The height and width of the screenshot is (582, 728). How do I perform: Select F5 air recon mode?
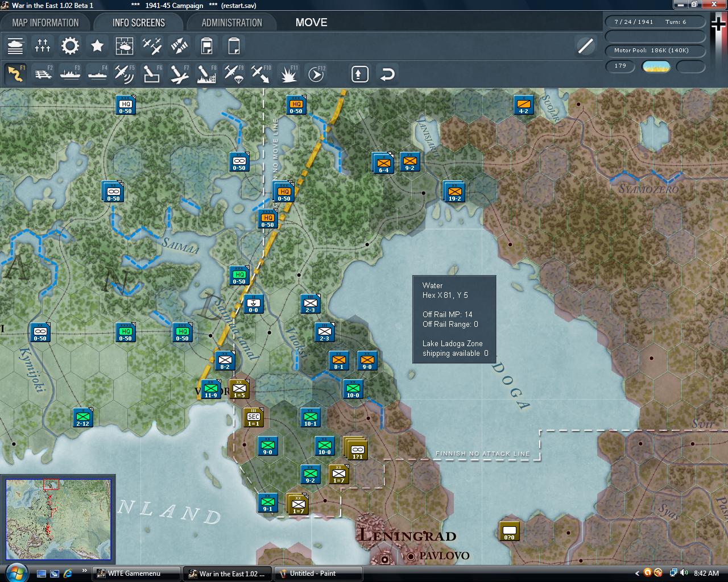pyautogui.click(x=125, y=74)
